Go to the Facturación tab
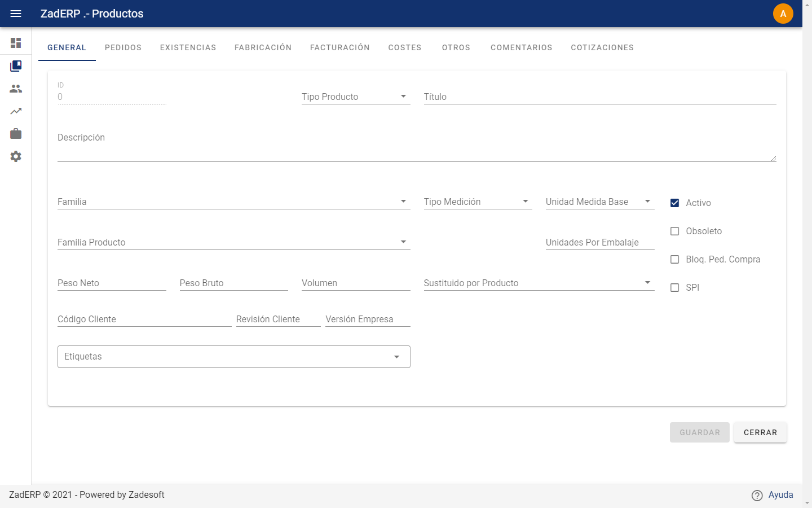 pyautogui.click(x=340, y=47)
